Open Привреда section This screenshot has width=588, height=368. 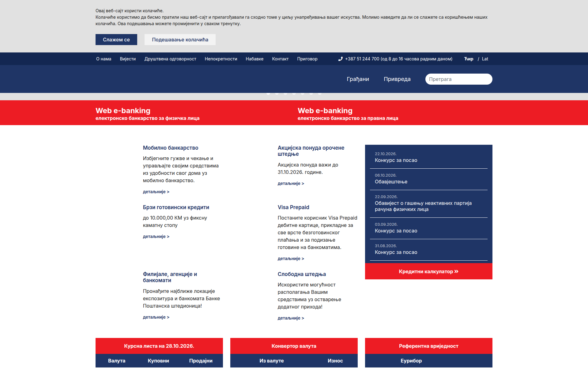pos(397,79)
